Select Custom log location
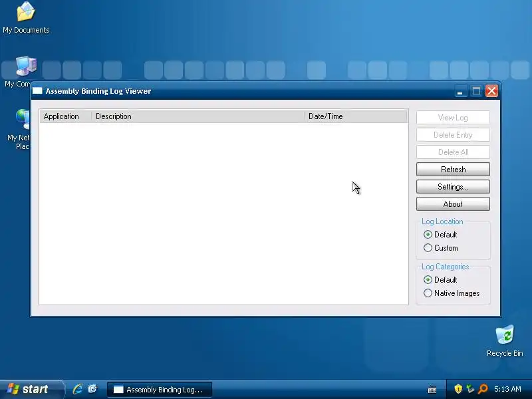Image resolution: width=532 pixels, height=399 pixels. [440, 248]
